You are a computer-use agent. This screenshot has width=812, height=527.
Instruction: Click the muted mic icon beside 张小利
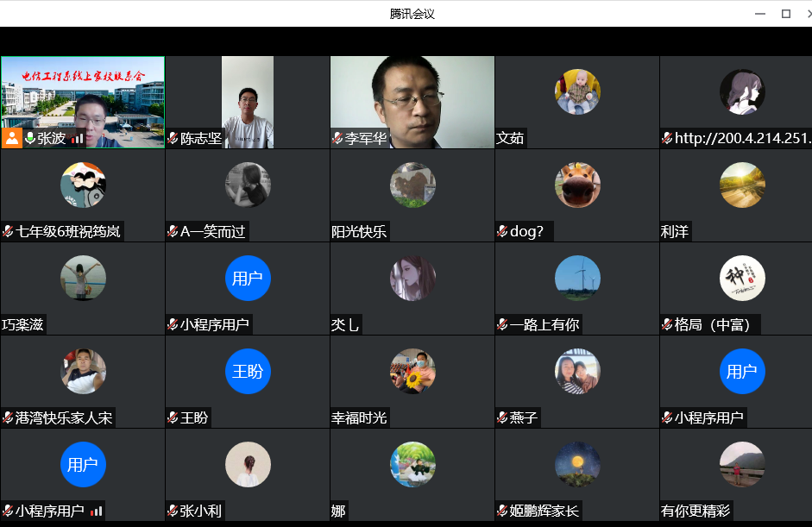[x=173, y=511]
